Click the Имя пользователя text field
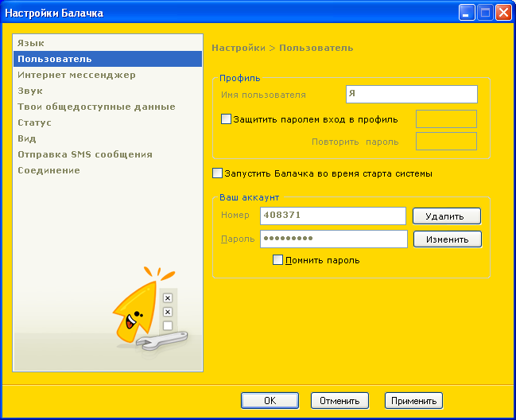The width and height of the screenshot is (516, 420). click(x=411, y=95)
